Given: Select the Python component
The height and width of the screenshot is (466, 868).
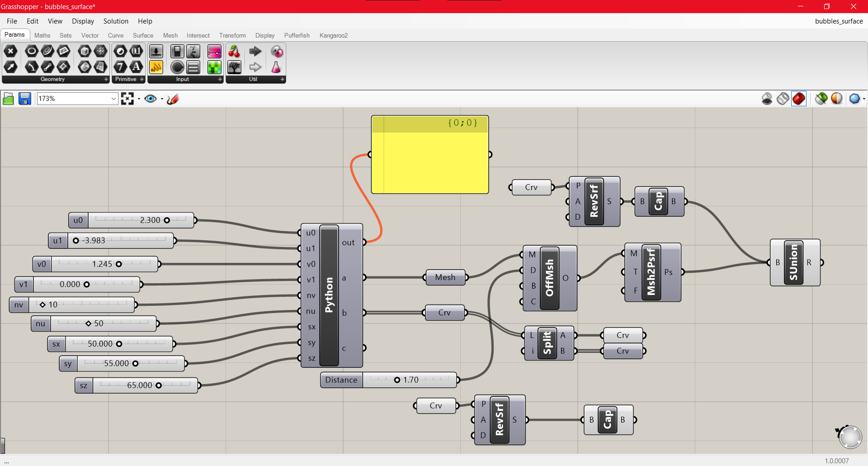Looking at the screenshot, I should pos(329,295).
